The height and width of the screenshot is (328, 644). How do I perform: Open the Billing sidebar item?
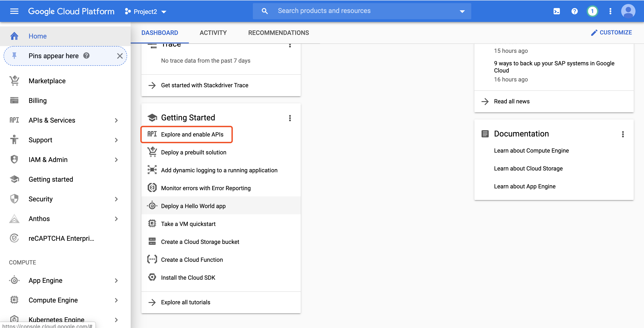[38, 100]
